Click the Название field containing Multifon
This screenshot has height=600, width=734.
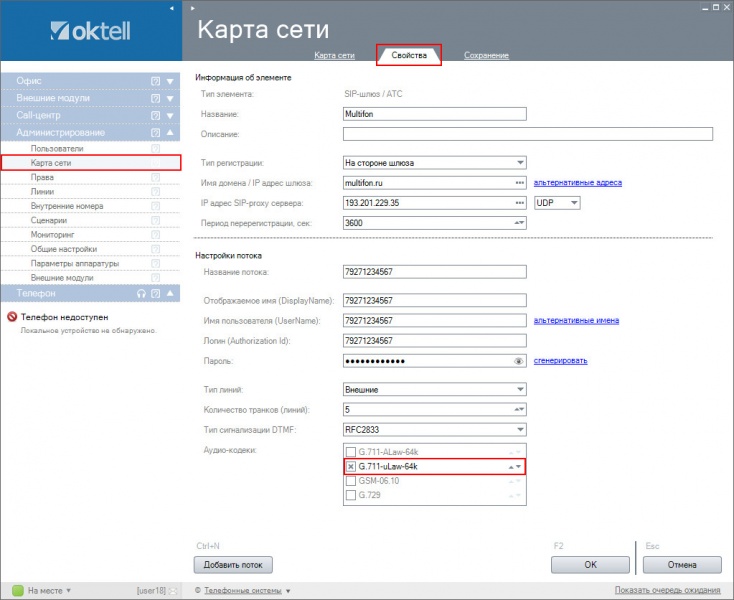point(435,114)
